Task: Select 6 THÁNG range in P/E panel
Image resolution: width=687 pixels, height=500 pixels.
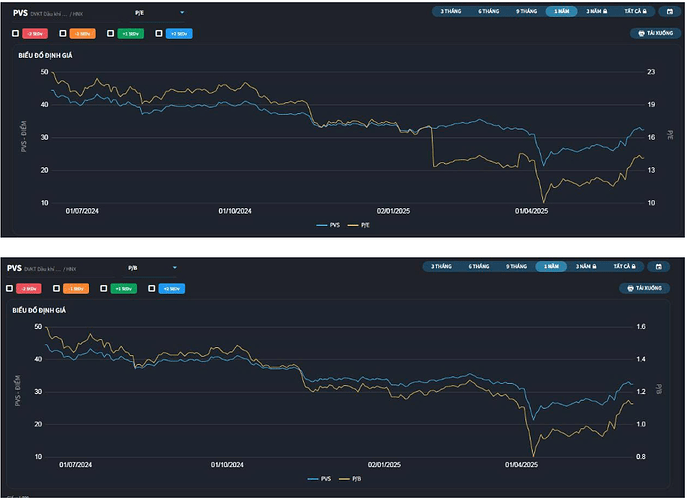Action: click(x=489, y=11)
